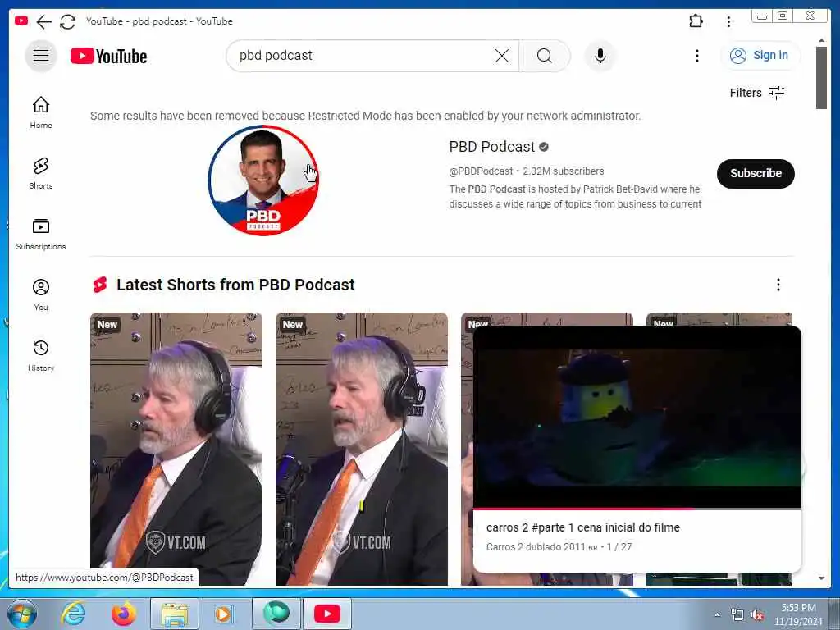The height and width of the screenshot is (630, 840).
Task: Click @PBDPodcast handle text
Action: click(481, 171)
